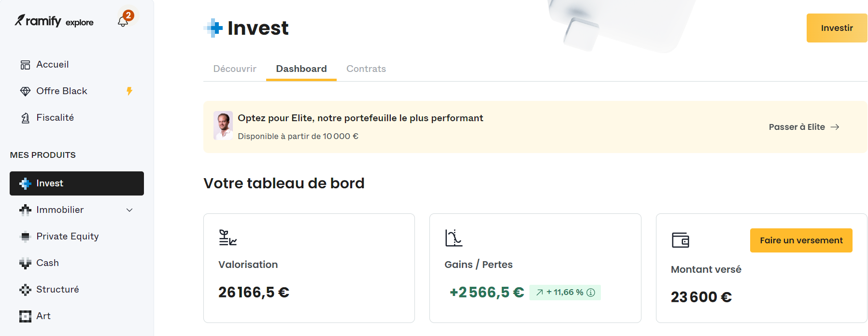Click the Fiscalité chess knight icon
The height and width of the screenshot is (336, 868).
(x=25, y=118)
